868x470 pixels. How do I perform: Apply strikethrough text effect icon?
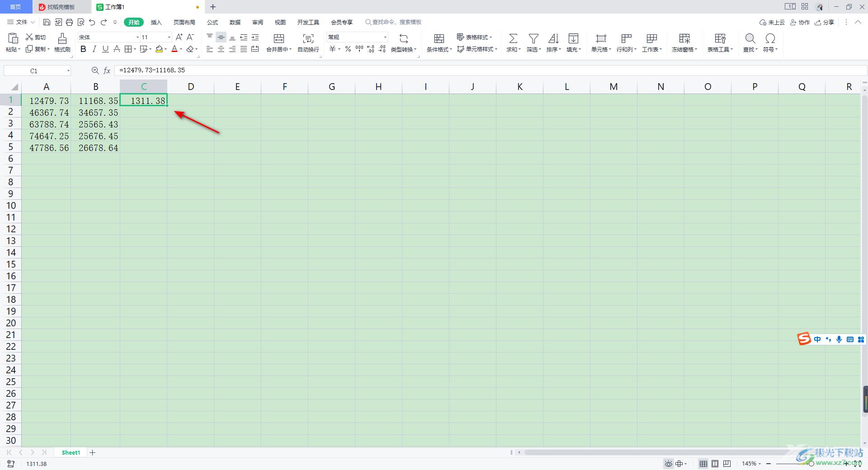(x=117, y=49)
